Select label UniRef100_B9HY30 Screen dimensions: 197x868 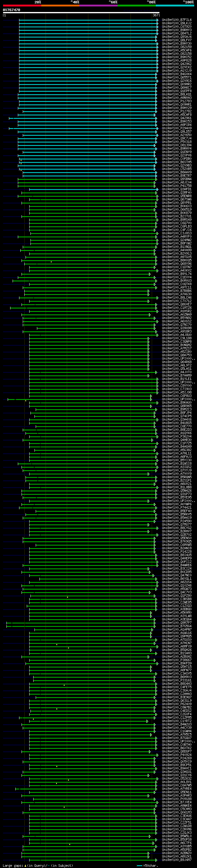[177, 43]
